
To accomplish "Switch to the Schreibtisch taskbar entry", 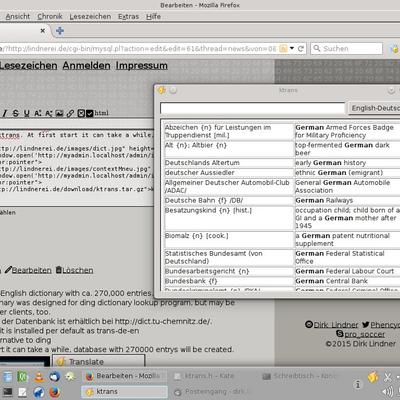I will click(302, 376).
